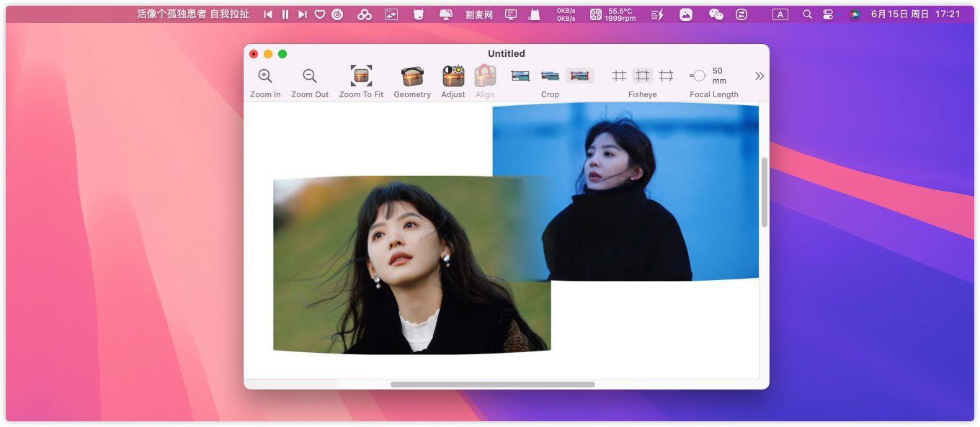Select the third Fisheye grid option
Screen dimensions: 980x427
tap(666, 76)
